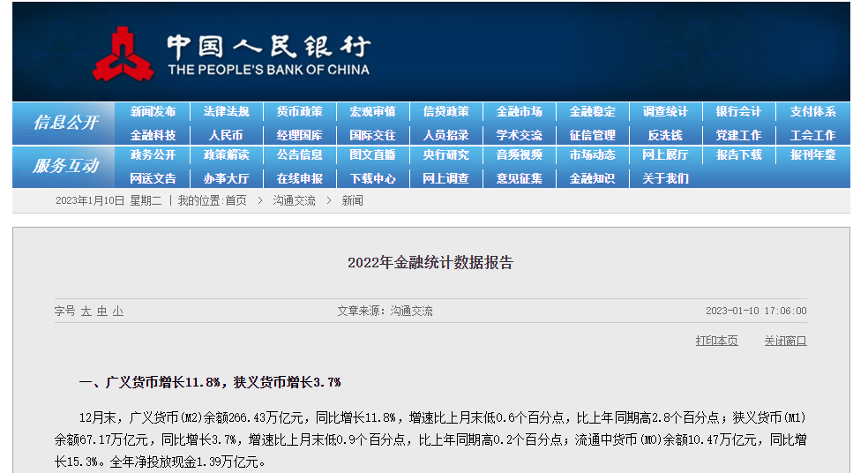Open 宏观审慎 in navigation
The width and height of the screenshot is (868, 473).
click(372, 111)
